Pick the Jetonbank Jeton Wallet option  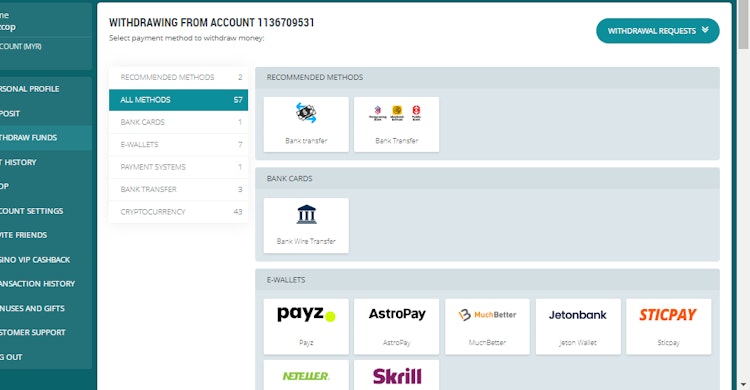pos(578,326)
